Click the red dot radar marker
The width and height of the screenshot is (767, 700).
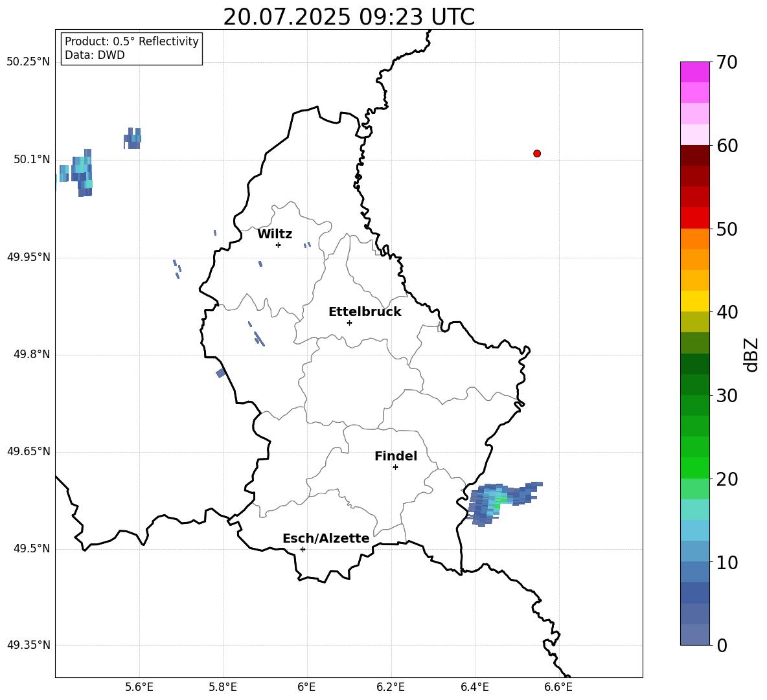tap(537, 153)
